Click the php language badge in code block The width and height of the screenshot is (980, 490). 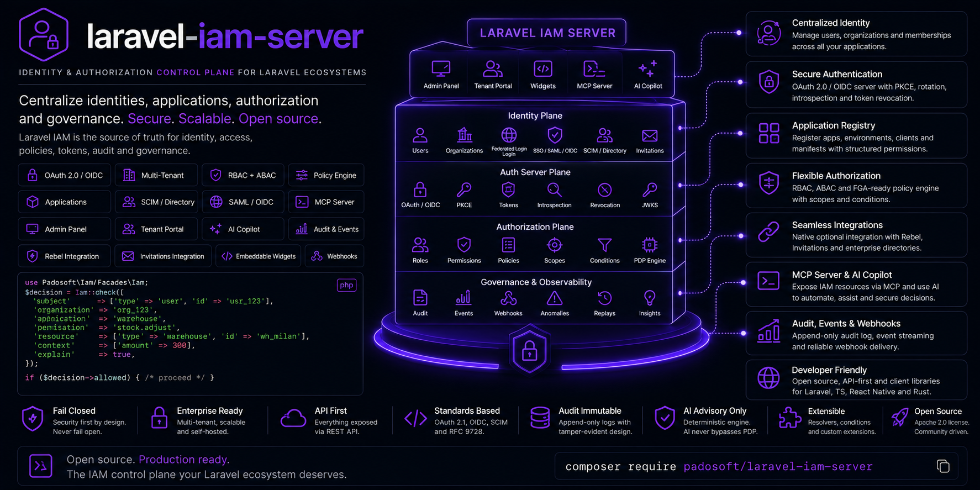[346, 285]
